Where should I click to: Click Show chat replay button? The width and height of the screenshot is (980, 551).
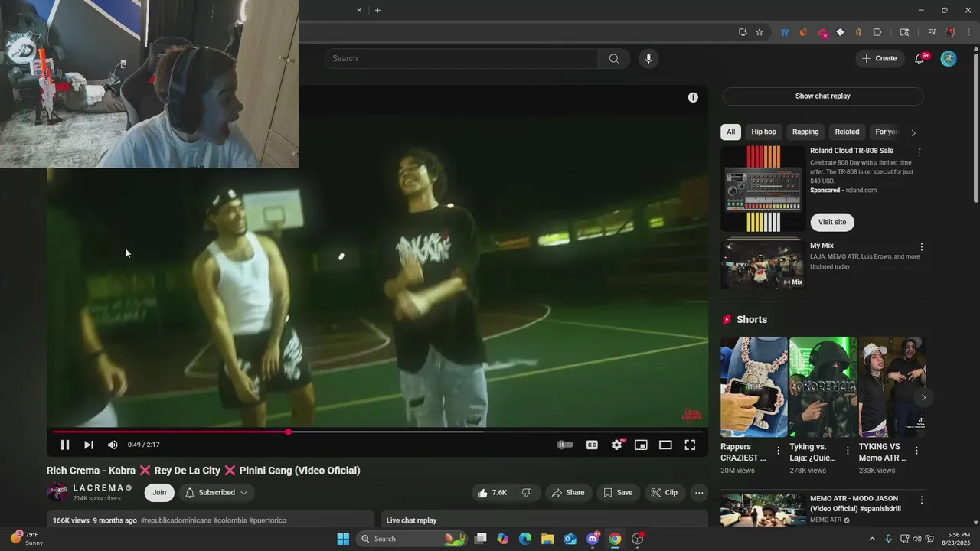(823, 96)
